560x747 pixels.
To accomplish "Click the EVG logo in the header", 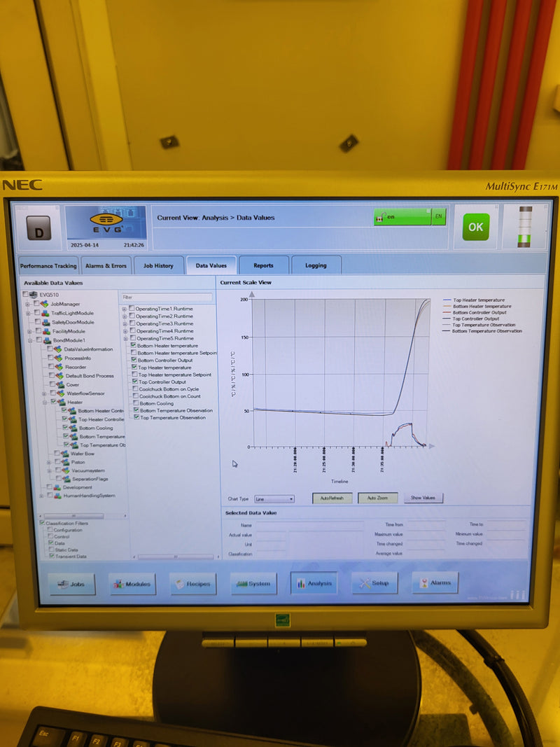I will 106,221.
